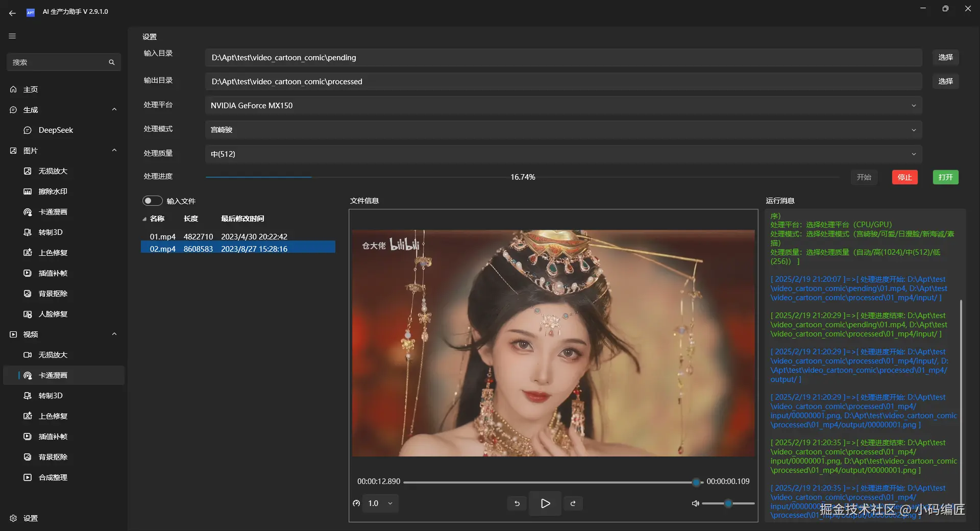Mute the video with speaker icon

pyautogui.click(x=695, y=503)
